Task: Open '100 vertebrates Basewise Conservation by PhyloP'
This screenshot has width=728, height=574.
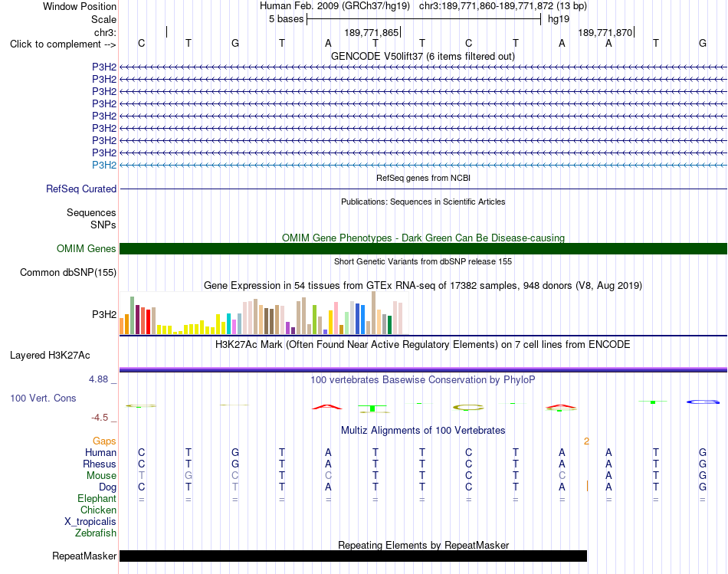Action: pos(423,380)
